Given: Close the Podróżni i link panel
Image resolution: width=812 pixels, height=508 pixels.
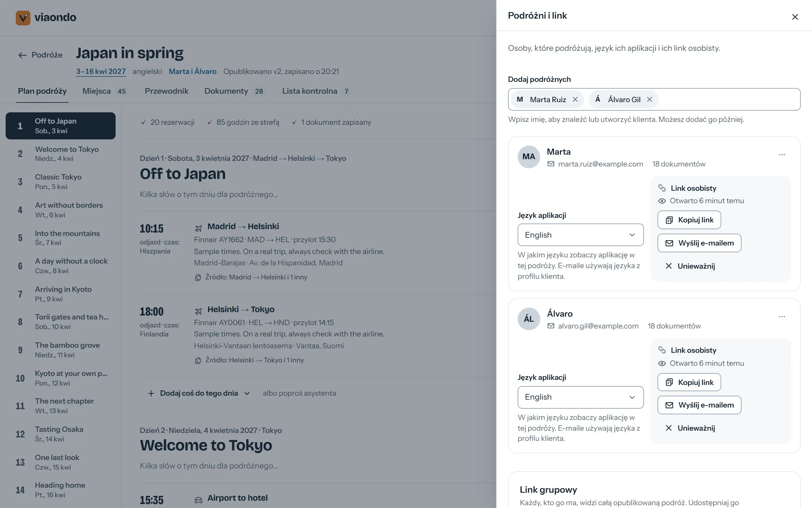Looking at the screenshot, I should tap(795, 17).
